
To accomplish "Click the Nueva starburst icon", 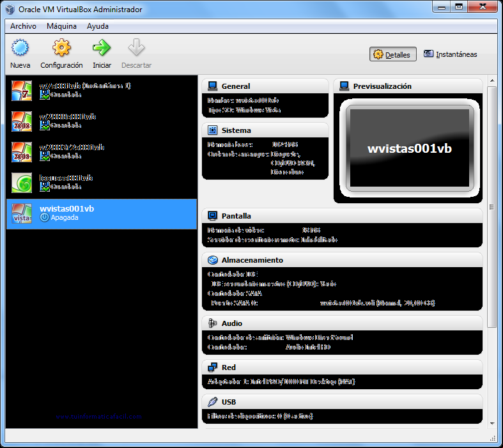I will click(x=20, y=48).
